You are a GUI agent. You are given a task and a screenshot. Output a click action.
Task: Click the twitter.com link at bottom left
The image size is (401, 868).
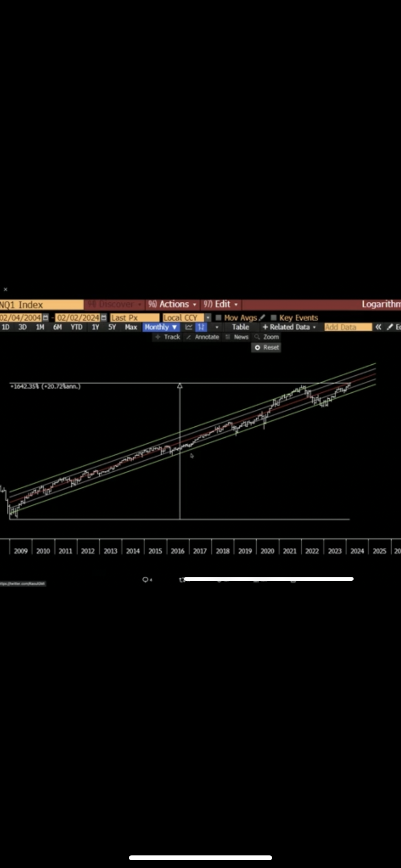point(23,584)
